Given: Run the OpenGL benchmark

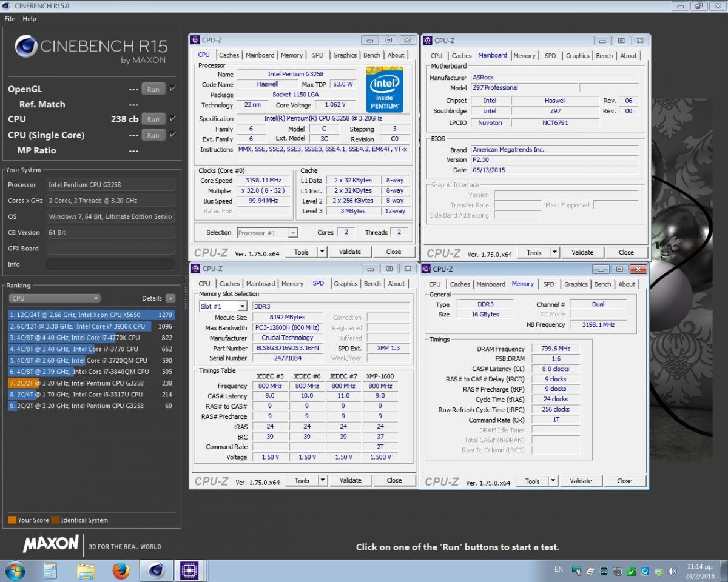Looking at the screenshot, I should [153, 89].
